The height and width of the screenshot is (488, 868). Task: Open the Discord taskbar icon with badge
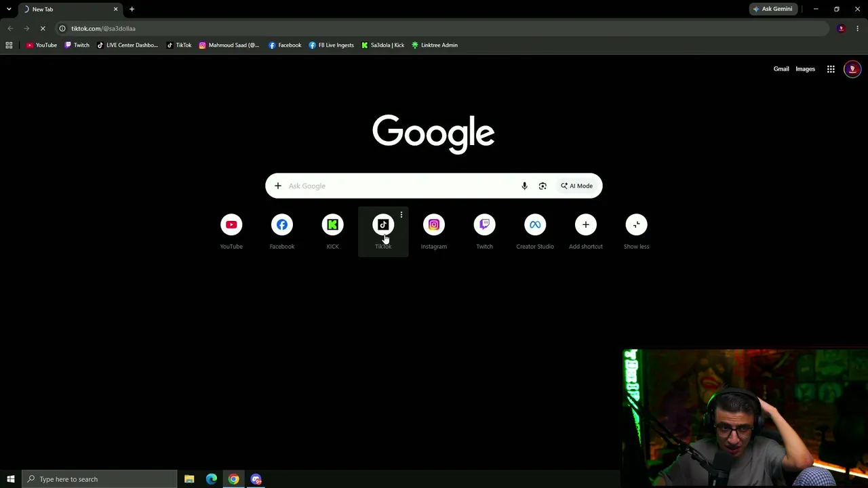click(256, 479)
